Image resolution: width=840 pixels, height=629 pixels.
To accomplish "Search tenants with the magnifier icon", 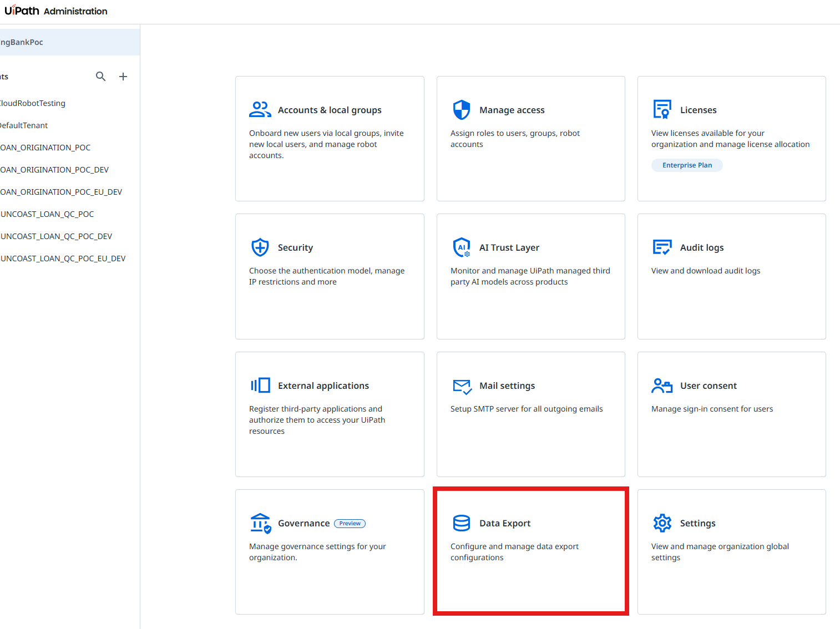I will click(100, 77).
